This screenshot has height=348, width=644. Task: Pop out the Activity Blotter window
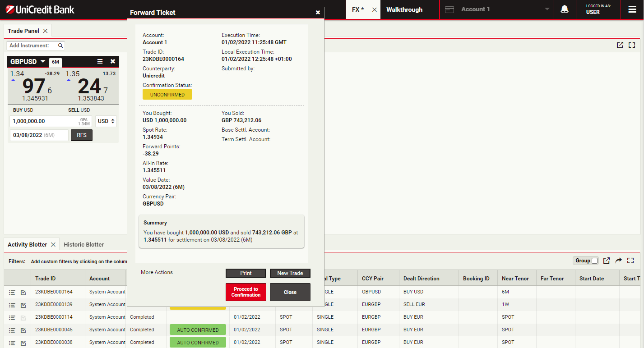607,261
